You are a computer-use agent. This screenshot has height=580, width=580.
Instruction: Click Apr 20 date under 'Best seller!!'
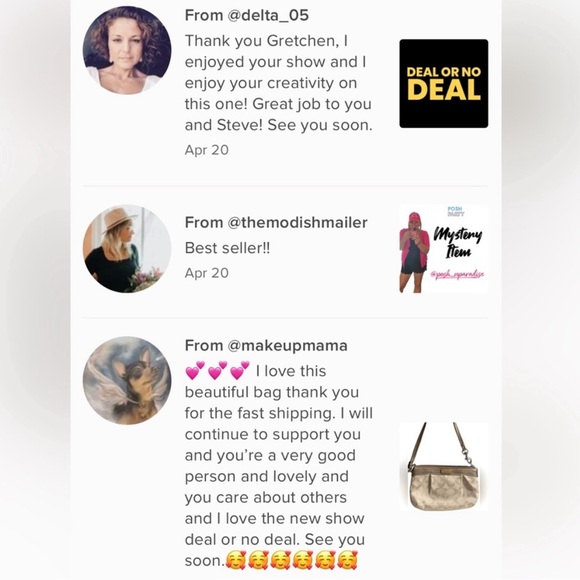207,273
